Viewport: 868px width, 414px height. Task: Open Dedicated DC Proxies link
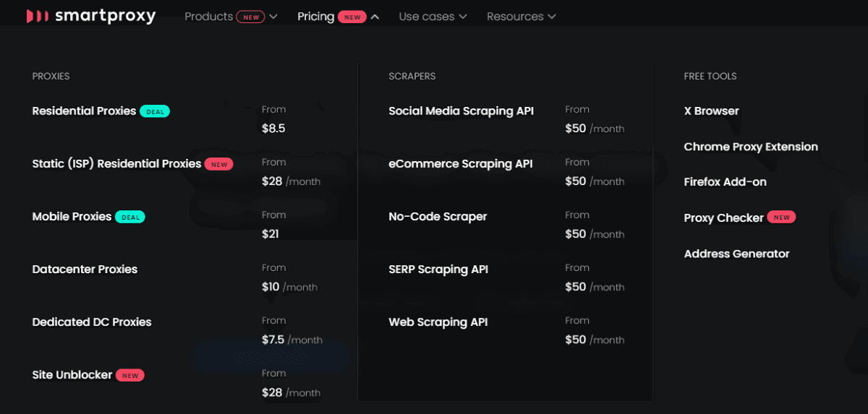92,322
